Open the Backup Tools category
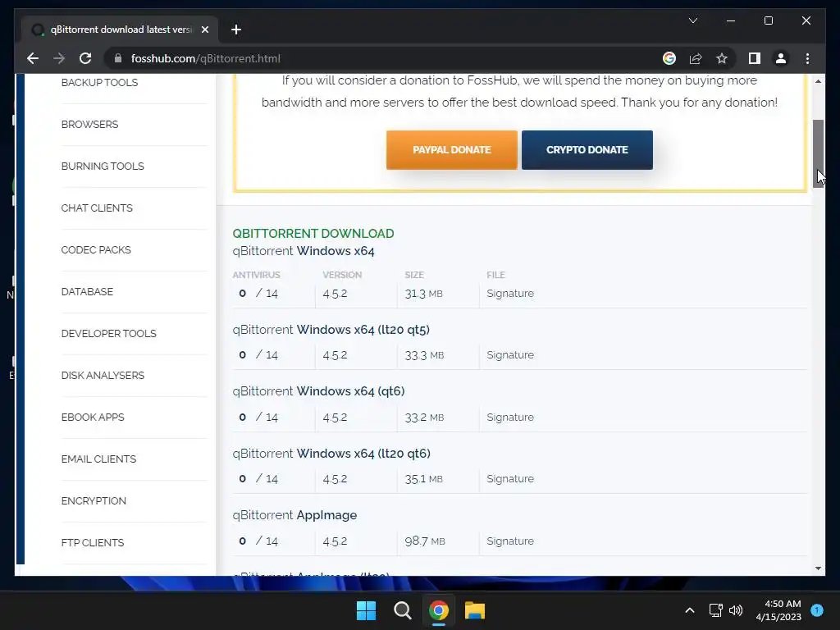Image resolution: width=840 pixels, height=630 pixels. pos(99,83)
